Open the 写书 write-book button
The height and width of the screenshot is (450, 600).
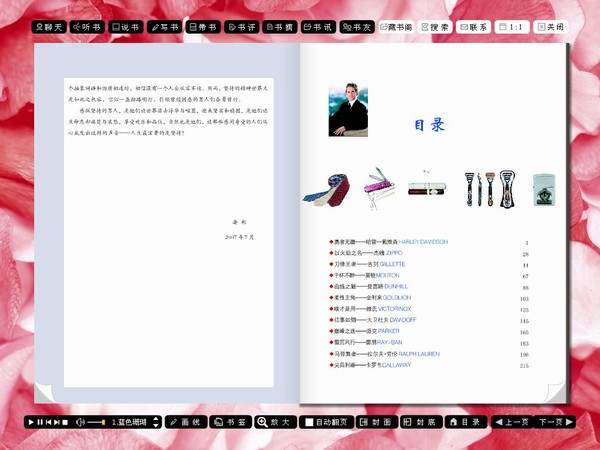tap(165, 27)
